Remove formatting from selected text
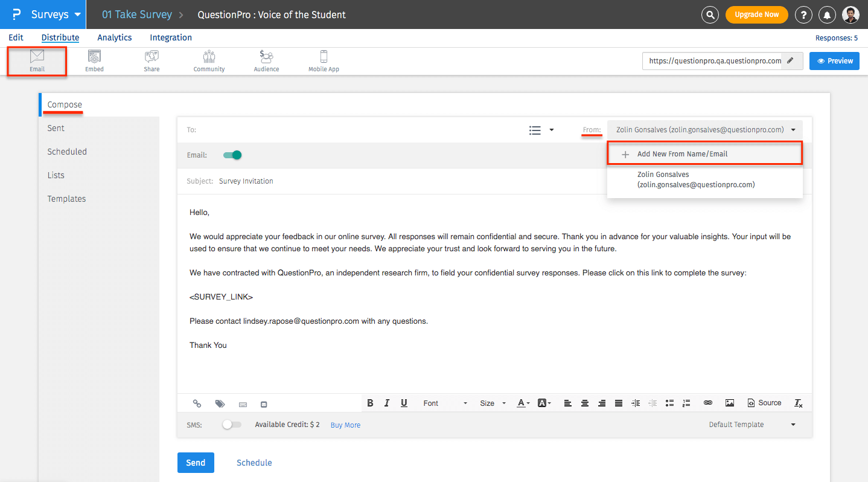The width and height of the screenshot is (868, 482). point(799,403)
